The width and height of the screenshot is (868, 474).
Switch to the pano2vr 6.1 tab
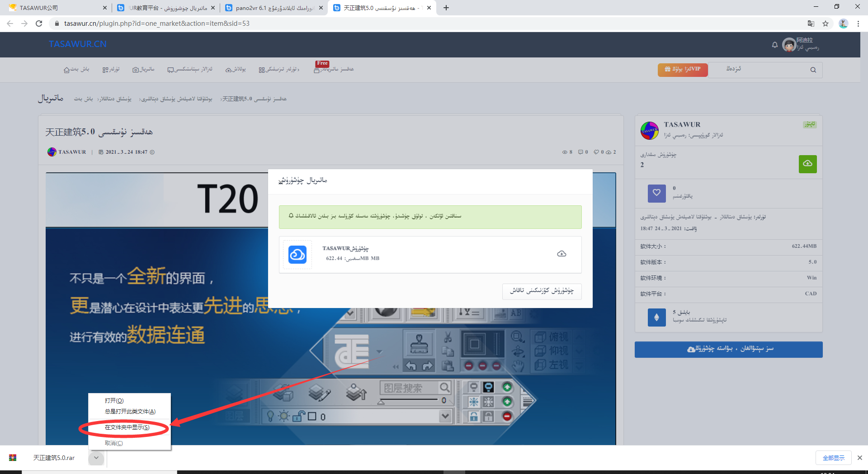click(x=274, y=8)
